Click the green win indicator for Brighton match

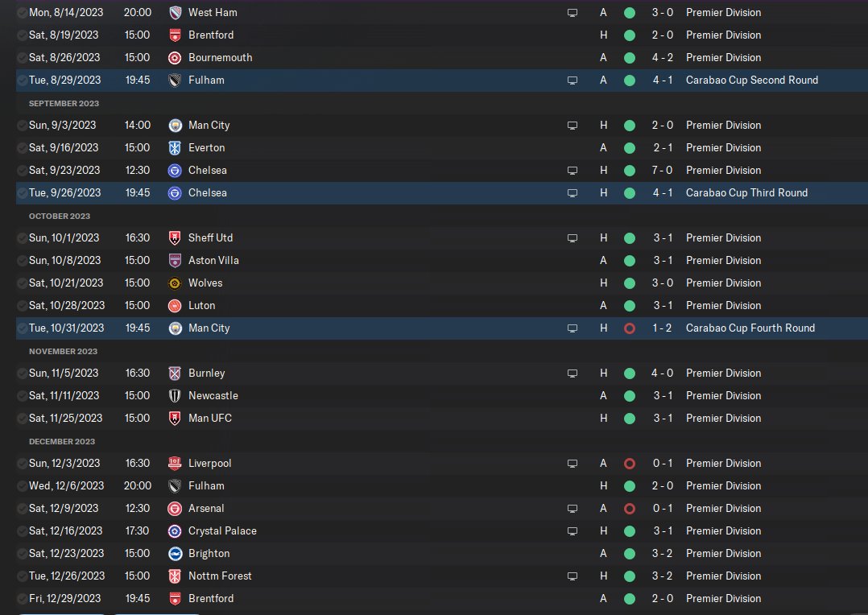point(630,554)
